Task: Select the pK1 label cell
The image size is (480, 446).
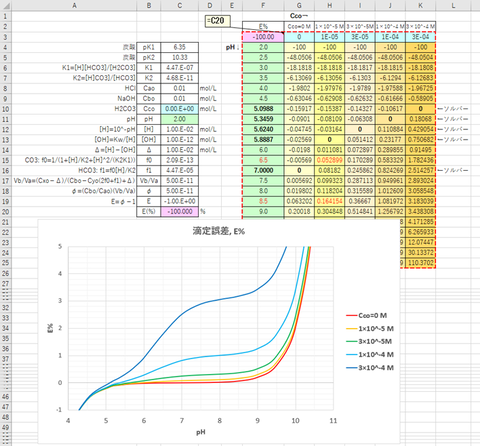Action: point(149,47)
